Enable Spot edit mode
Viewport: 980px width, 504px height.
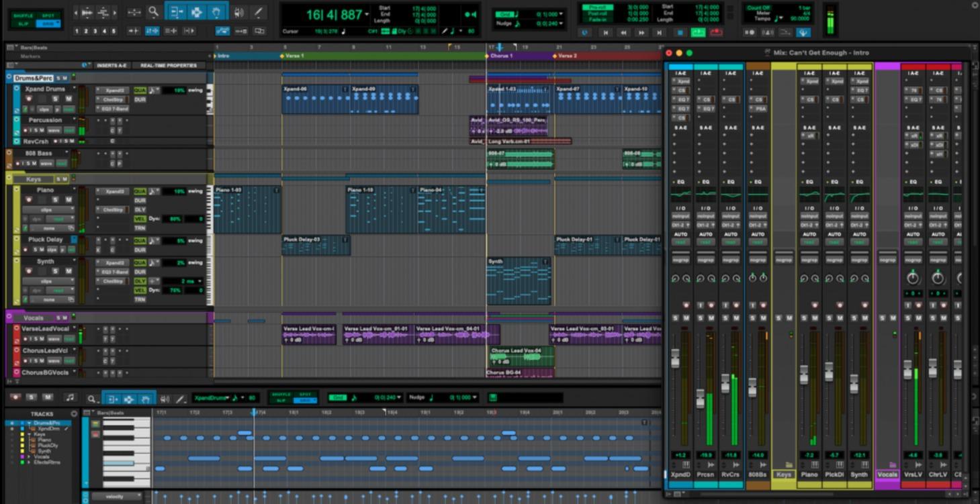tap(48, 15)
